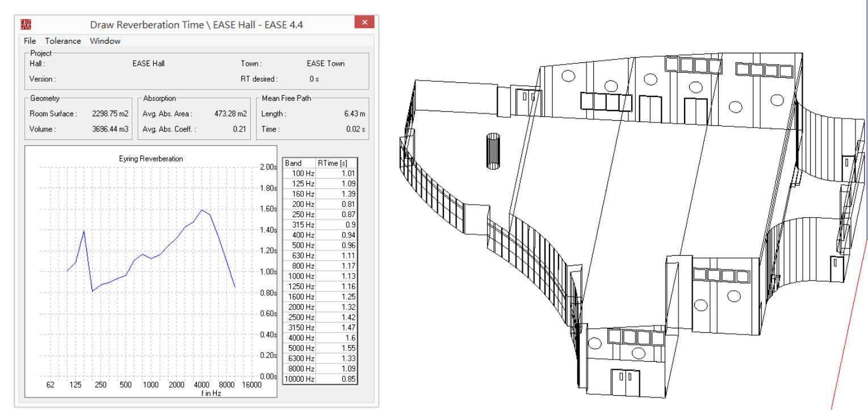Click the Eyring Reverberation chart title
The width and height of the screenshot is (868, 410).
point(151,159)
